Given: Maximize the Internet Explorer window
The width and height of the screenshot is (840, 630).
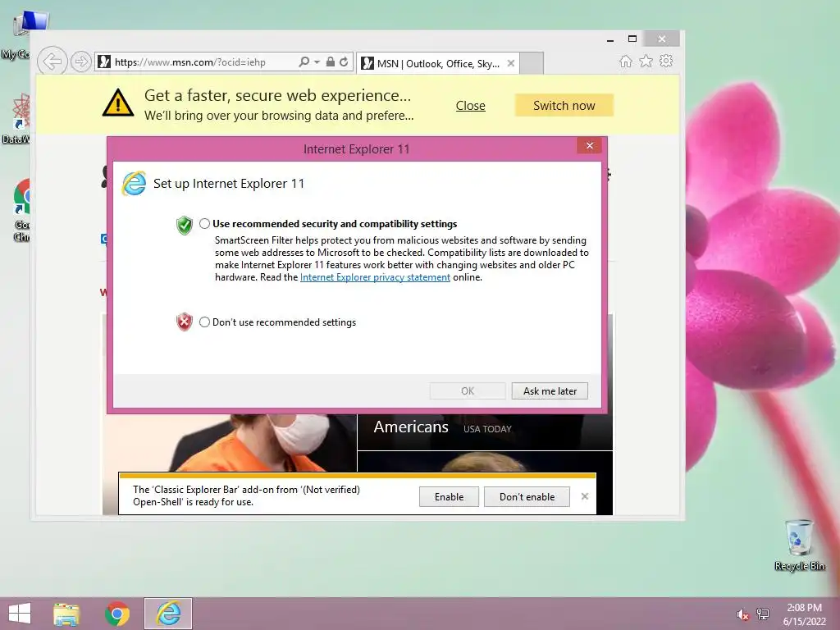Looking at the screenshot, I should click(632, 39).
